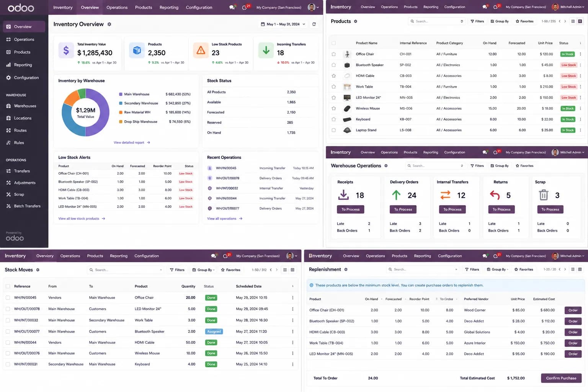
Task: Select all rows in Products header checkbox
Action: coord(333,43)
